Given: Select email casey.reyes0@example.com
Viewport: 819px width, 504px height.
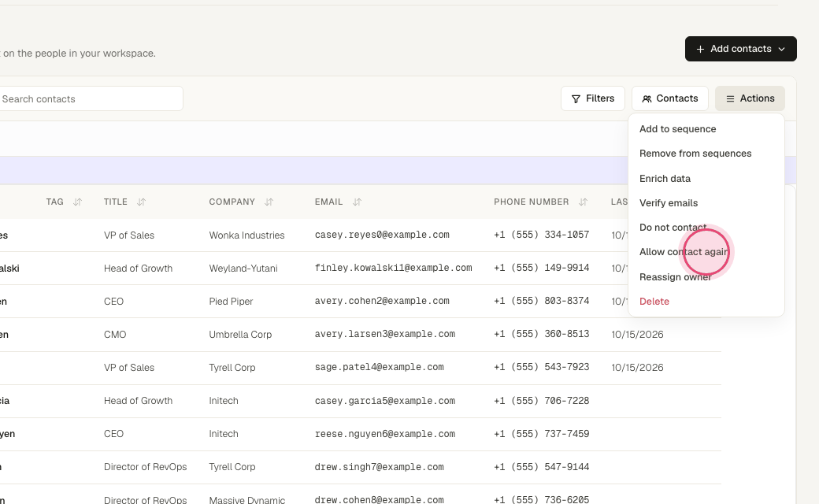Looking at the screenshot, I should 382,235.
